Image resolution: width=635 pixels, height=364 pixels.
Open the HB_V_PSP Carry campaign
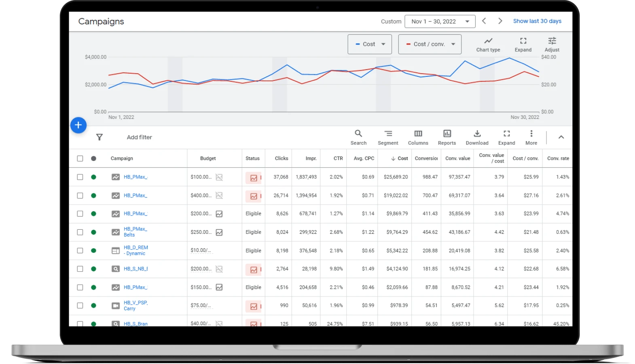pyautogui.click(x=135, y=306)
